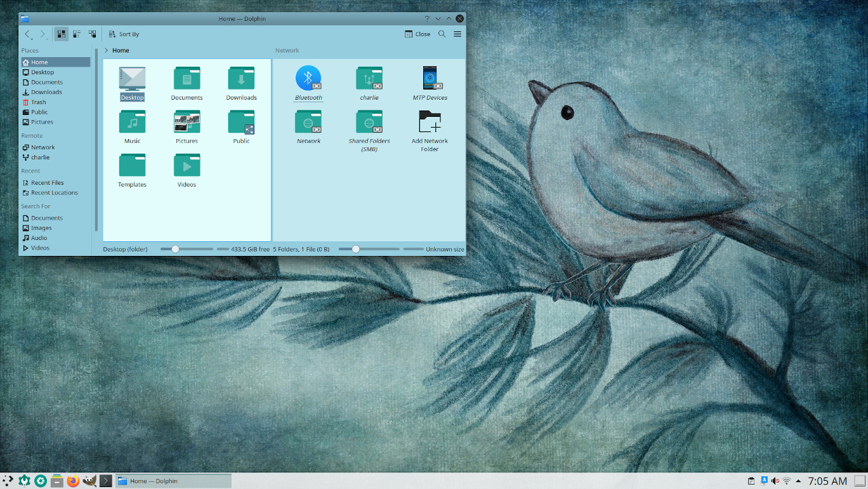
Task: Click the show desktop button on the panel
Action: pos(859,481)
